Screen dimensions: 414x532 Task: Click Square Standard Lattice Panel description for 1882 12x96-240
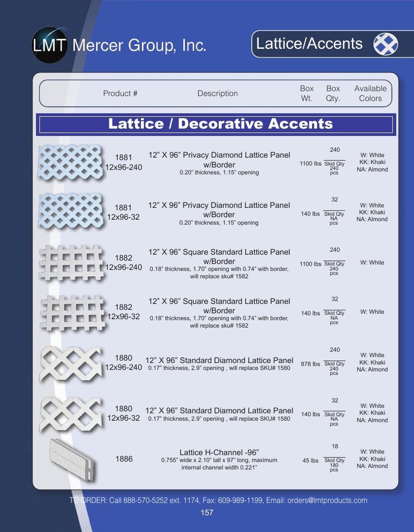pyautogui.click(x=219, y=264)
